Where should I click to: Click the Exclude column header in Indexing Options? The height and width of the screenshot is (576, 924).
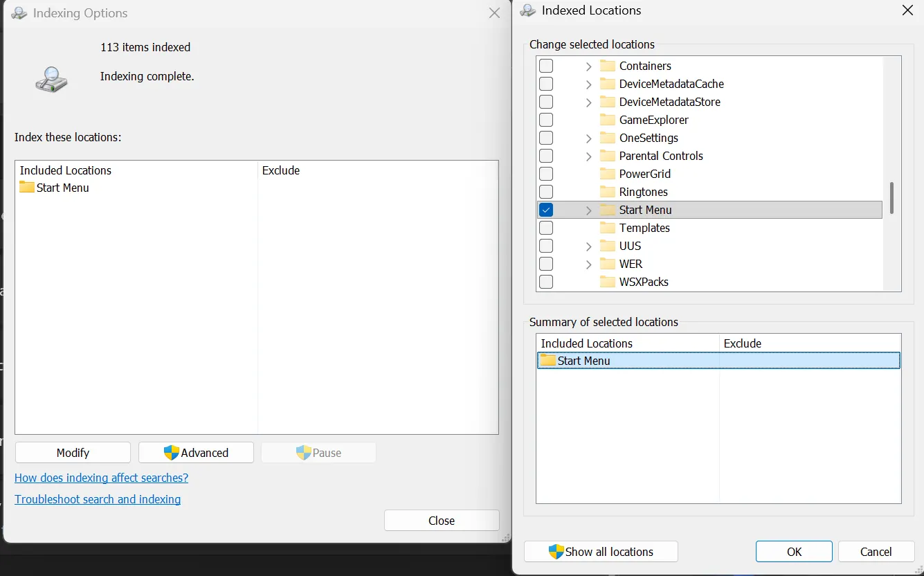point(378,170)
